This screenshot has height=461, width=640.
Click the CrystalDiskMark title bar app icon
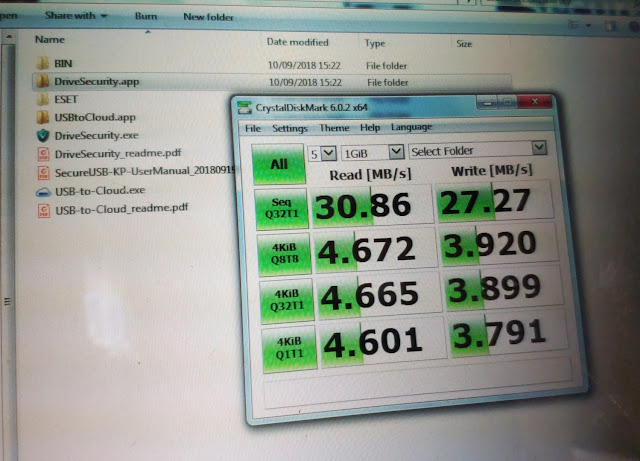(244, 108)
